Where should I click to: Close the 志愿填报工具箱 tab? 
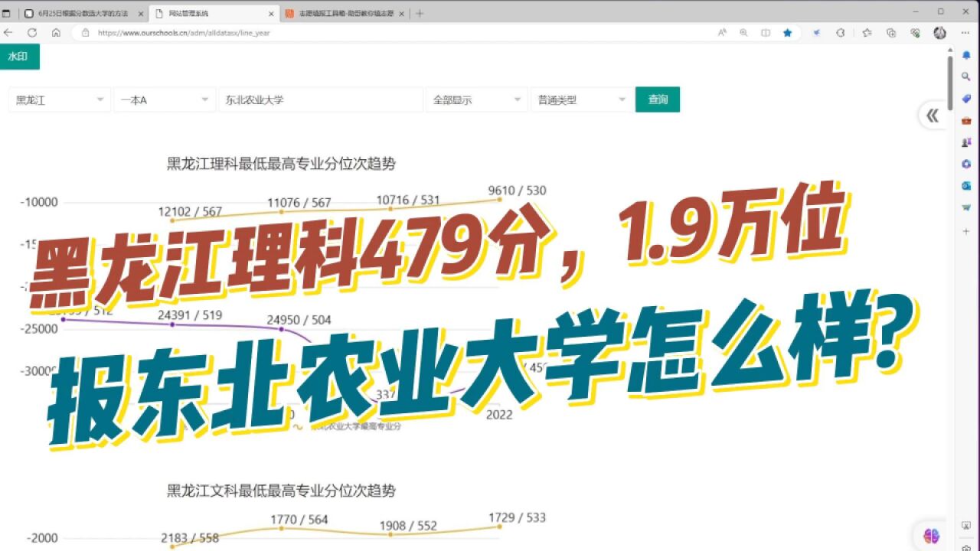pos(403,13)
